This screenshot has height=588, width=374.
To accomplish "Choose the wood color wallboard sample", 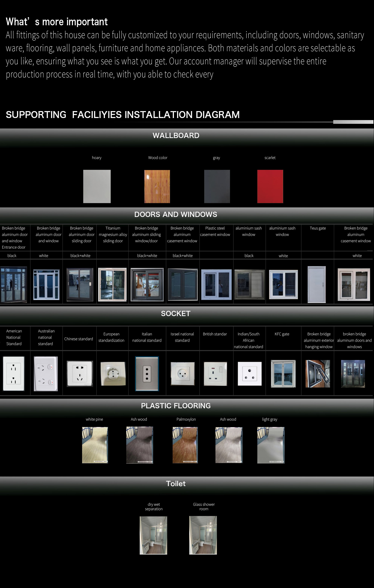I will coord(157,186).
